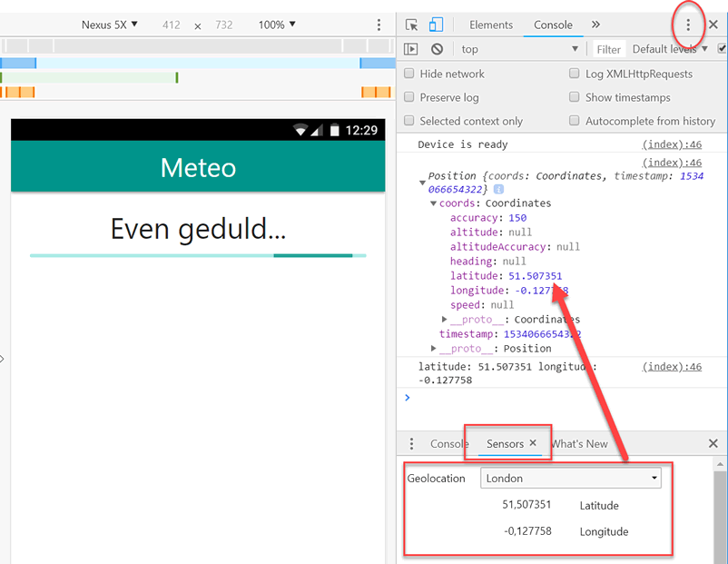Collapse the coords Coordinates tree node
728x564 pixels.
point(434,203)
